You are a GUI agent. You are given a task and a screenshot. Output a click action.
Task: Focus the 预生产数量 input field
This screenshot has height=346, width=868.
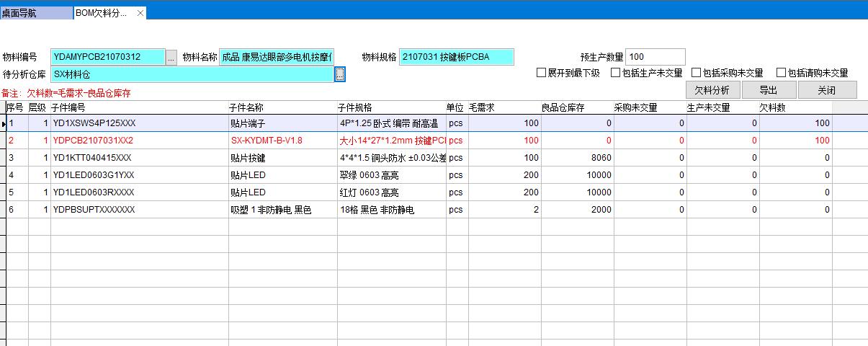coord(656,57)
